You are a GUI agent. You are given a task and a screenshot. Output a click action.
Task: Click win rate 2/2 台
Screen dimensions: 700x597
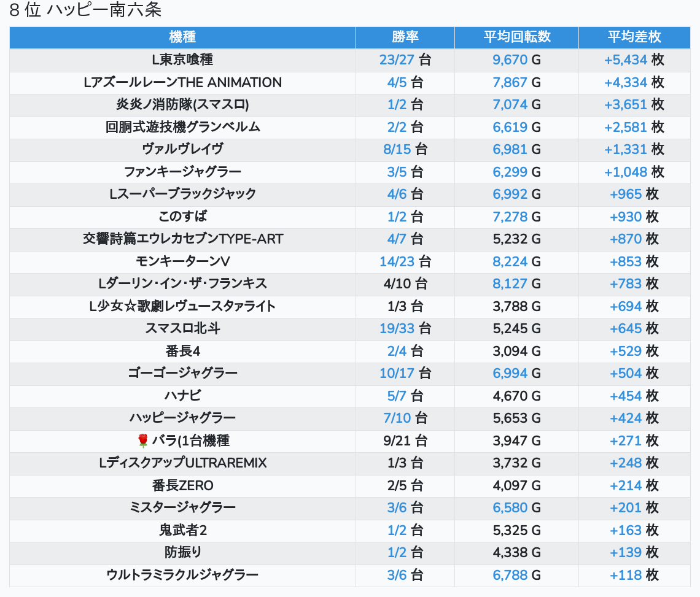point(405,127)
